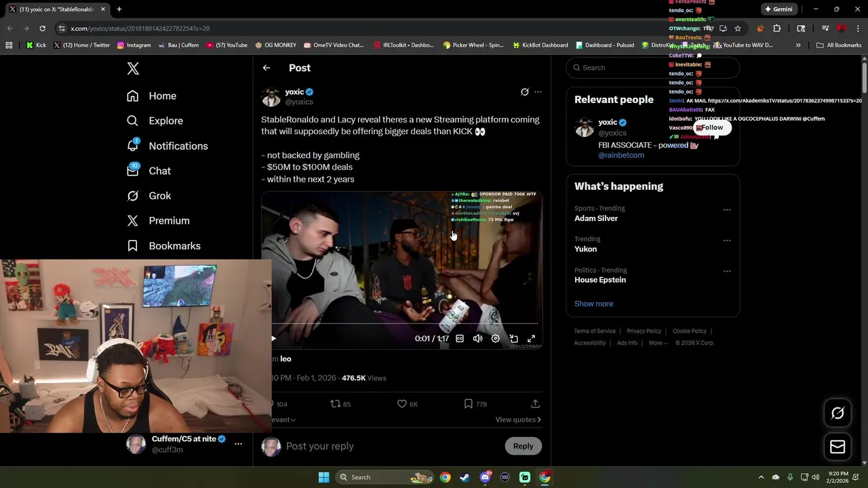This screenshot has width=868, height=488.
Task: Mute the video with the speaker icon
Action: click(477, 338)
